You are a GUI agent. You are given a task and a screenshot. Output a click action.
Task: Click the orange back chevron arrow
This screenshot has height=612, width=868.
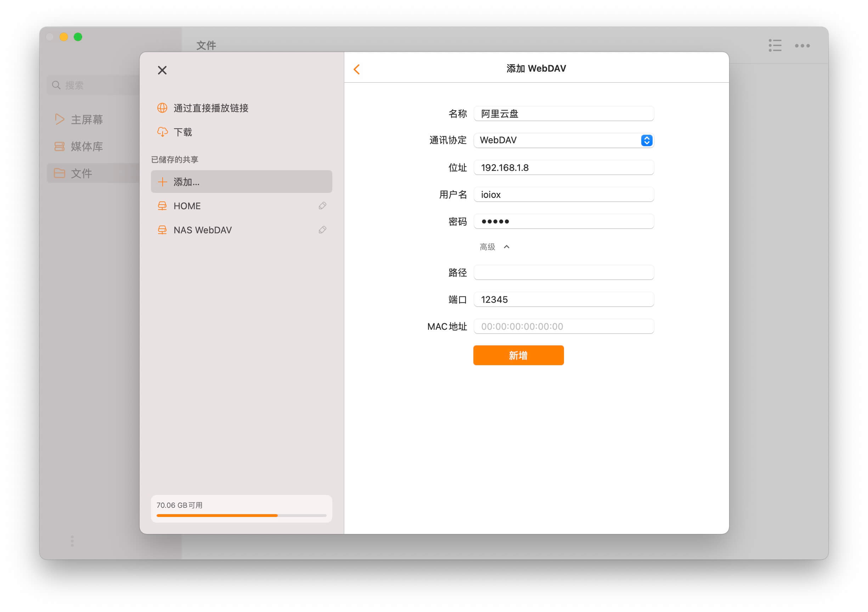click(356, 69)
